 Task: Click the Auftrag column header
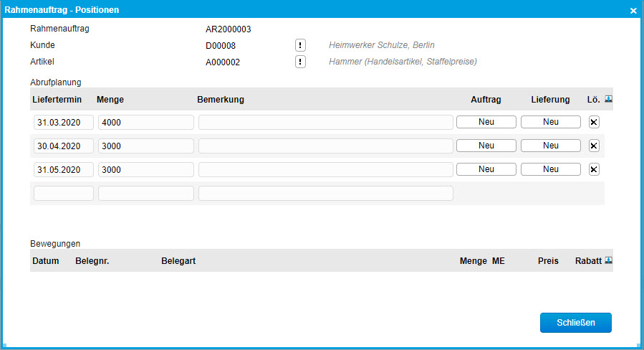pos(486,100)
